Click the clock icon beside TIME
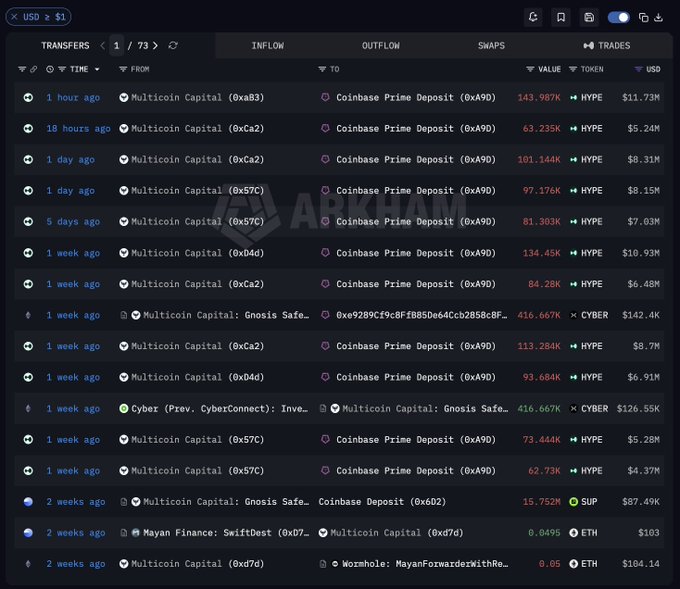 click(x=50, y=69)
